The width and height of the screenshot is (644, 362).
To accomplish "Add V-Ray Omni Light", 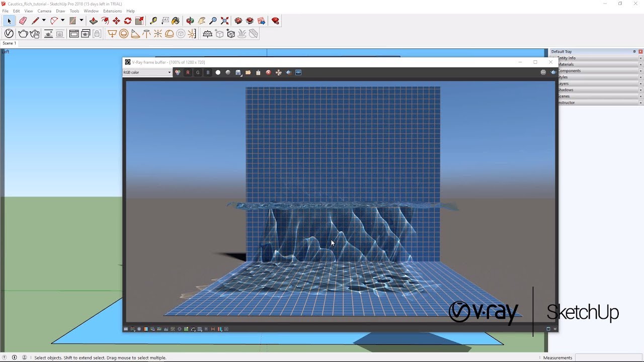I will [158, 34].
